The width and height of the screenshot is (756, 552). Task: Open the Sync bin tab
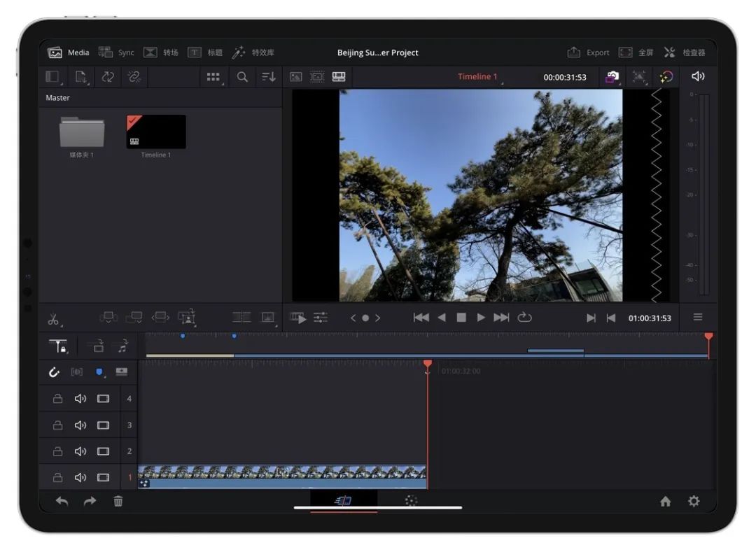[x=116, y=52]
